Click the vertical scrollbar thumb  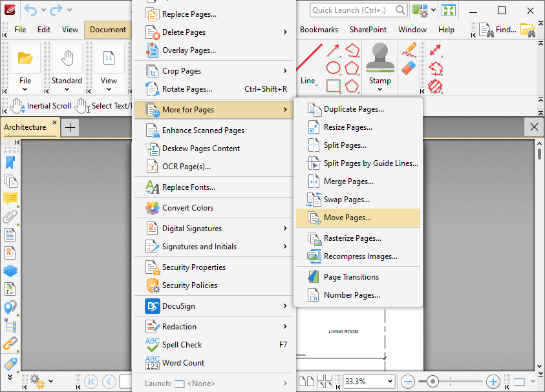click(x=539, y=154)
